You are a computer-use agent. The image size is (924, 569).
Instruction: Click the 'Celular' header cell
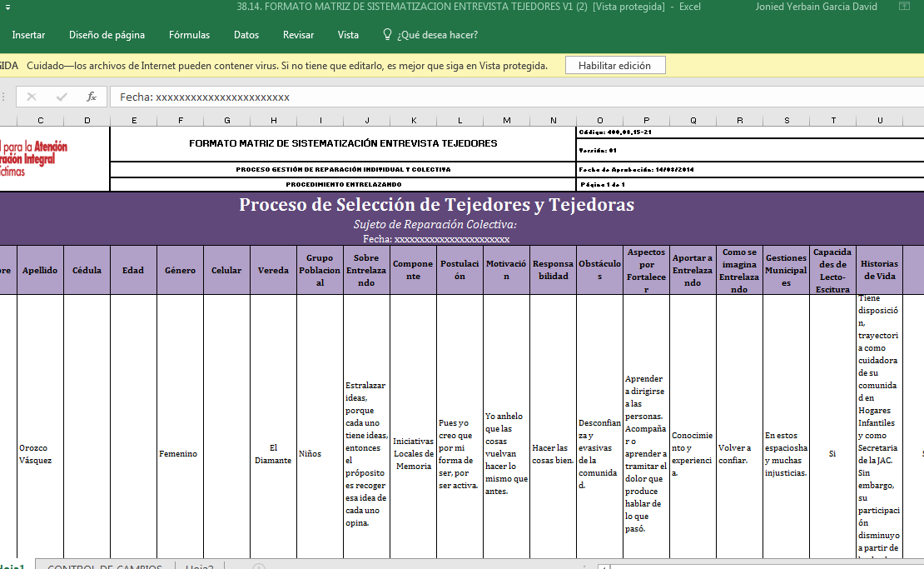[x=227, y=270]
